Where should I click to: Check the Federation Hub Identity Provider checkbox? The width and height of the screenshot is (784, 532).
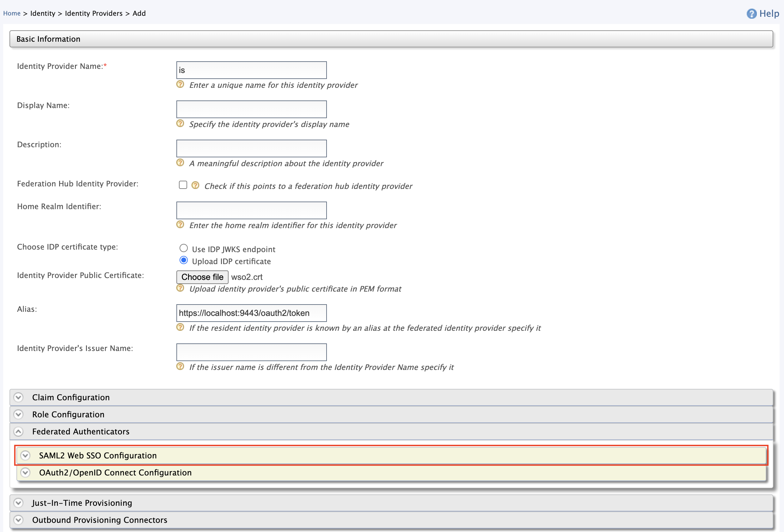click(x=183, y=185)
